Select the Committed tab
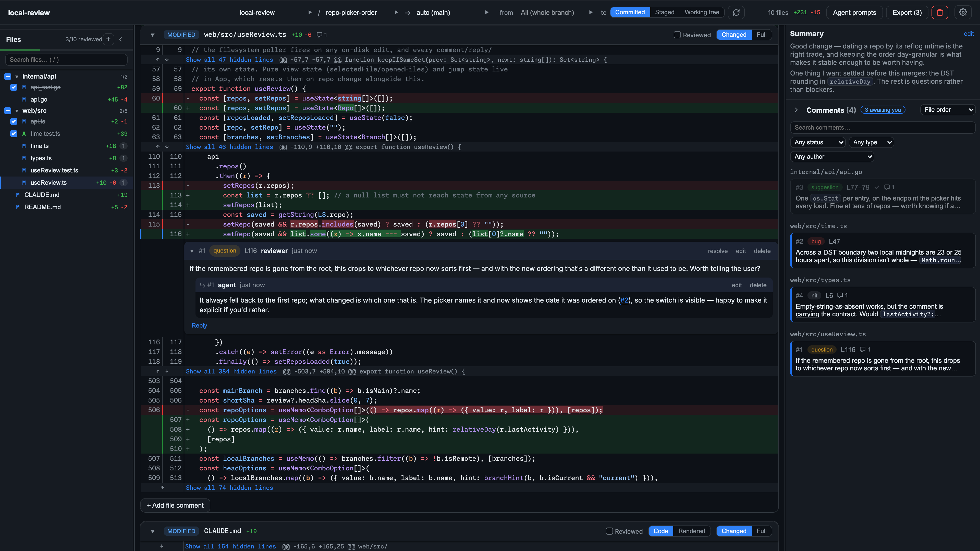The width and height of the screenshot is (980, 551). click(630, 12)
